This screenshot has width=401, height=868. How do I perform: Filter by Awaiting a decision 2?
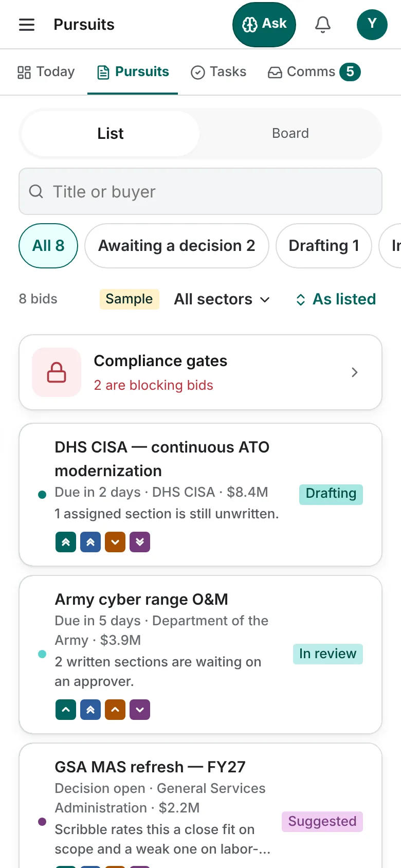[177, 246]
